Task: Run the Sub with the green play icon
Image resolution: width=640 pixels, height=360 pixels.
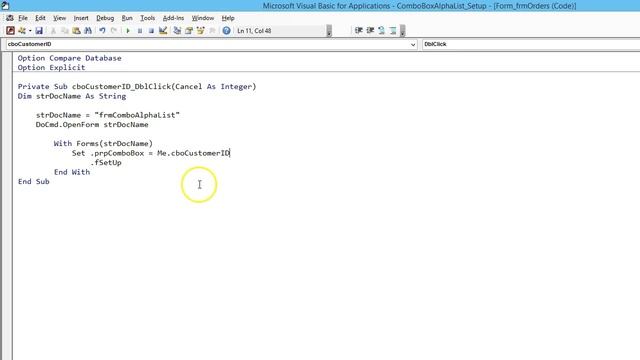Action: pos(128,31)
